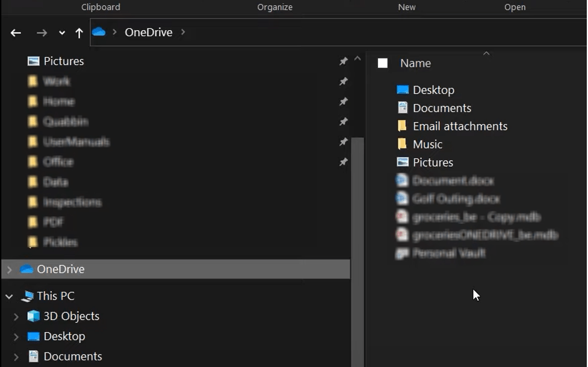
Task: Click the 3D Objects cube icon
Action: [33, 316]
